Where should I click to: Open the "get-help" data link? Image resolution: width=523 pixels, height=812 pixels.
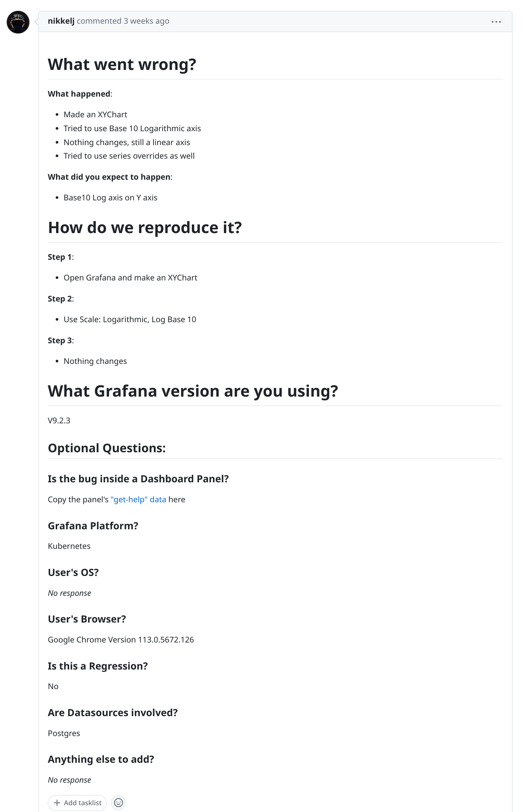pyautogui.click(x=138, y=499)
